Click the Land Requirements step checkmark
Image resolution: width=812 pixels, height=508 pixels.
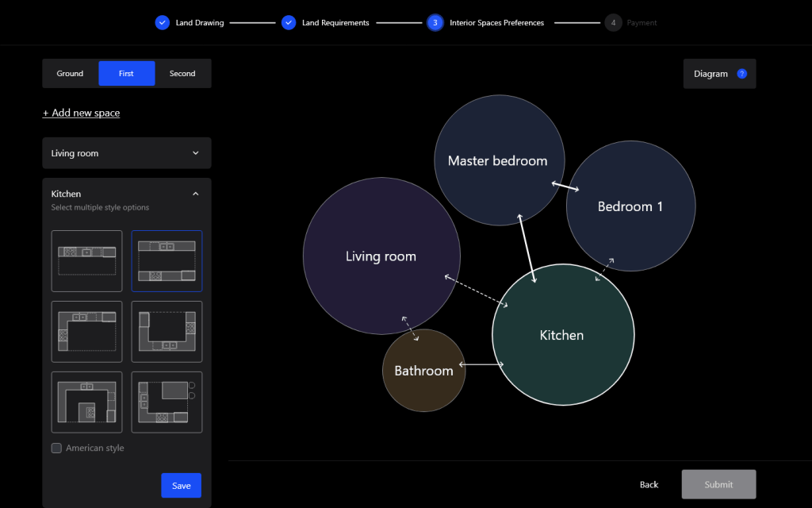tap(289, 23)
